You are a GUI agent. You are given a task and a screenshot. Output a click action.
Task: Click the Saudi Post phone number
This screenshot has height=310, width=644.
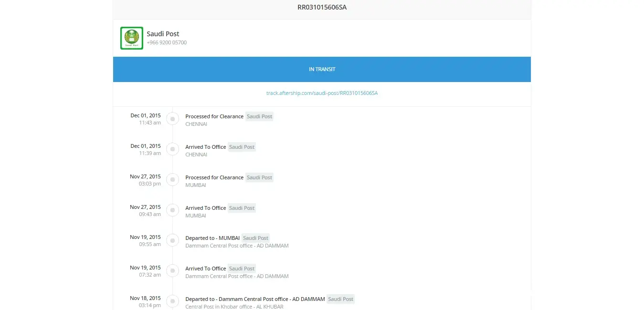(167, 43)
